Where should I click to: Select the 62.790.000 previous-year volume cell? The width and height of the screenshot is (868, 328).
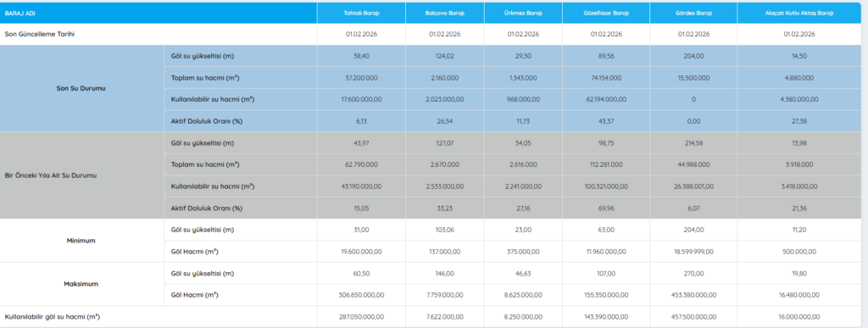point(361,164)
